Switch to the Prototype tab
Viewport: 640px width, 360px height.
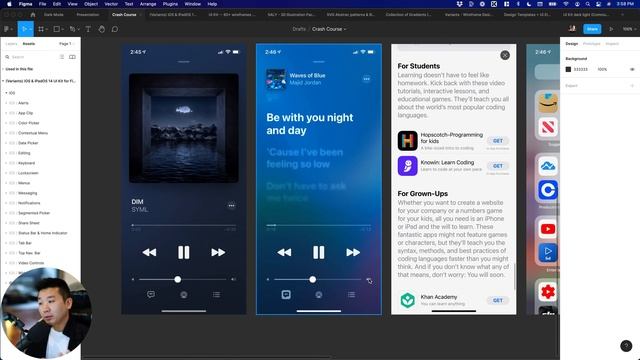pyautogui.click(x=591, y=44)
